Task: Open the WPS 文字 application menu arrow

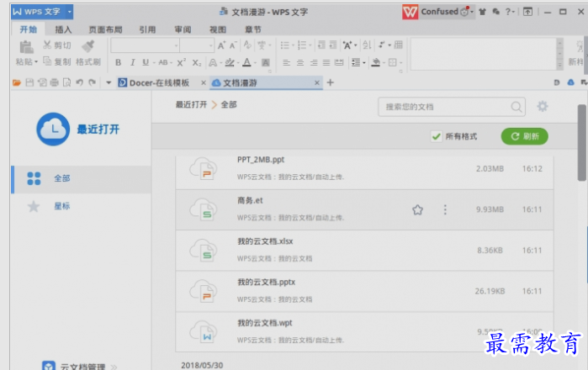Action: pos(69,12)
